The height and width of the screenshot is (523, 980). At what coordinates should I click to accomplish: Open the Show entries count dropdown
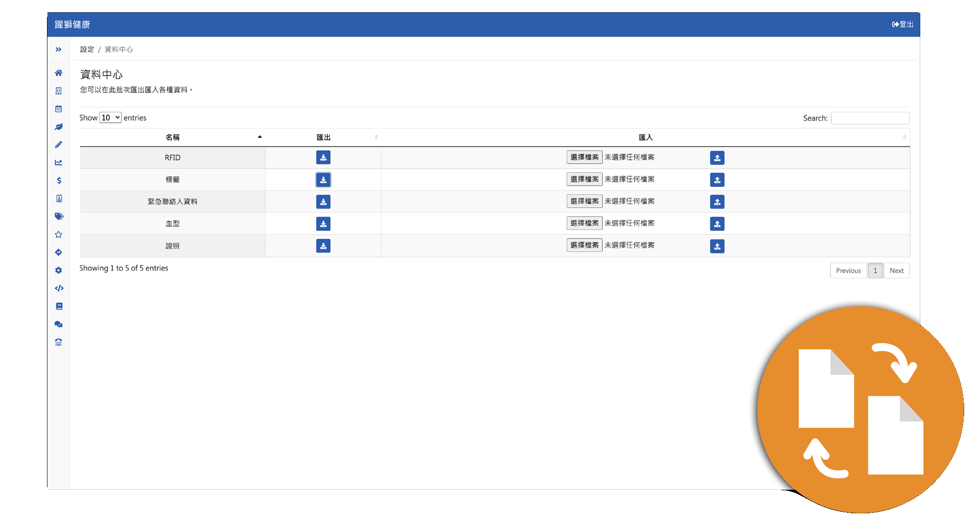110,117
